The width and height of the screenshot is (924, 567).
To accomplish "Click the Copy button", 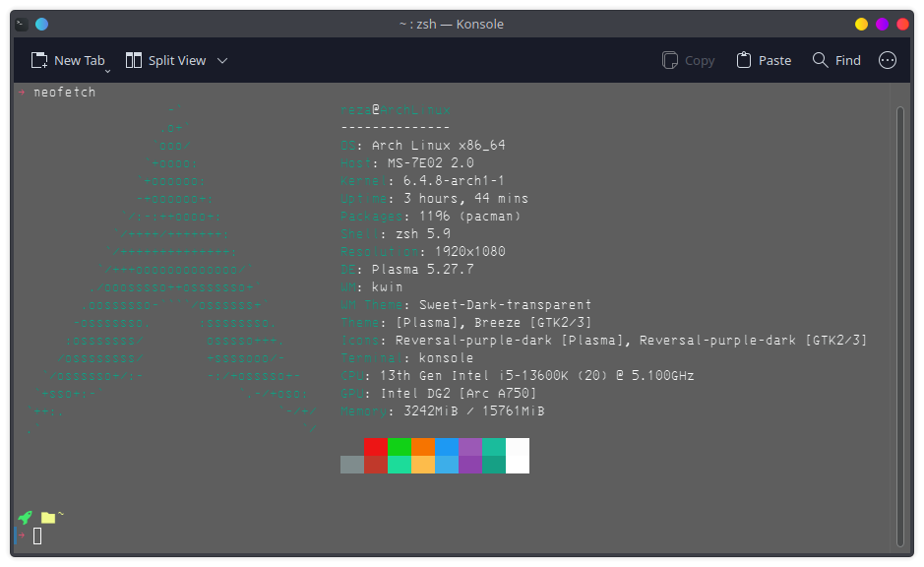I will coord(688,61).
